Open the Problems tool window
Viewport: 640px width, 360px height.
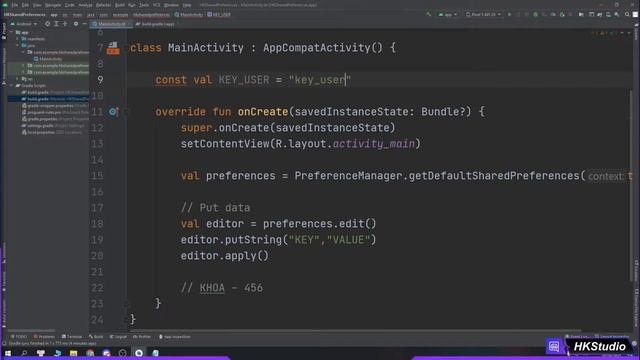44,337
